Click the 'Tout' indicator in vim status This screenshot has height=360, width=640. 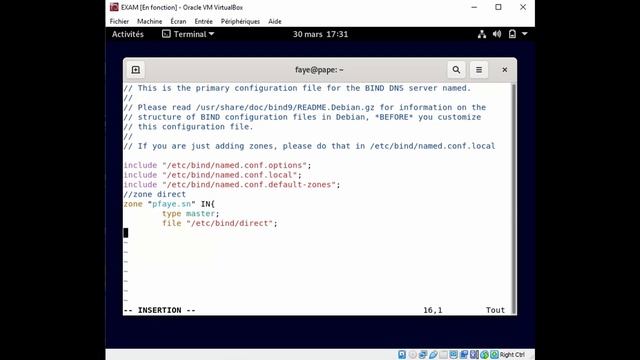[x=495, y=310]
